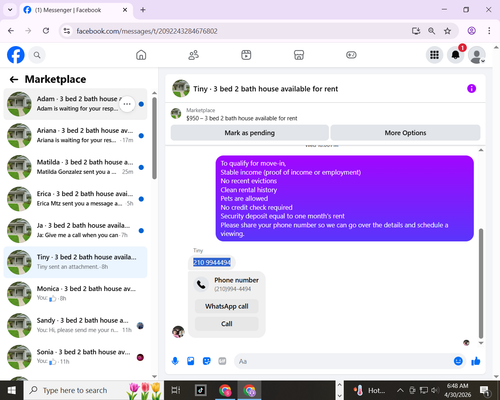Open the Marketplace storefront icon
The height and width of the screenshot is (400, 500).
click(299, 55)
